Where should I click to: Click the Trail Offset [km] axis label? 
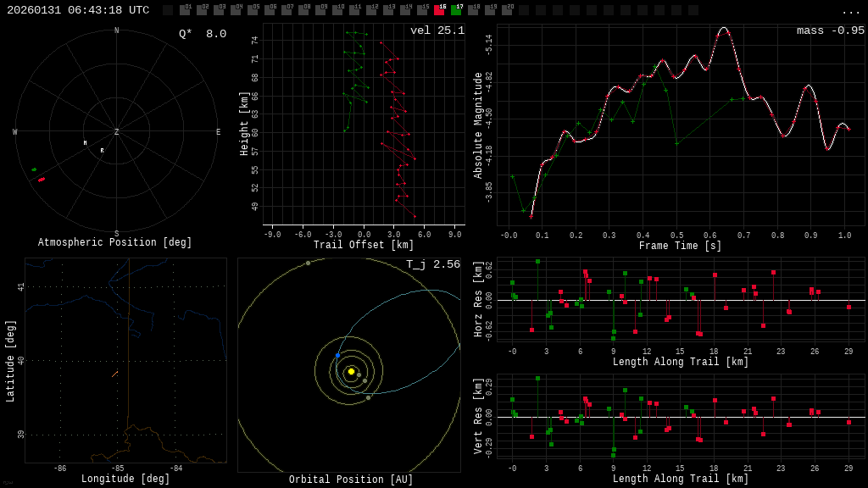click(364, 245)
